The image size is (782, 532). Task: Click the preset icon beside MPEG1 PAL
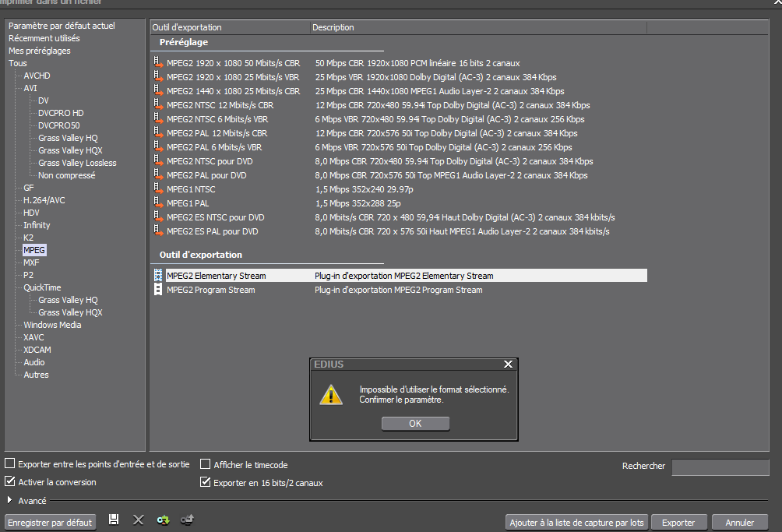158,202
